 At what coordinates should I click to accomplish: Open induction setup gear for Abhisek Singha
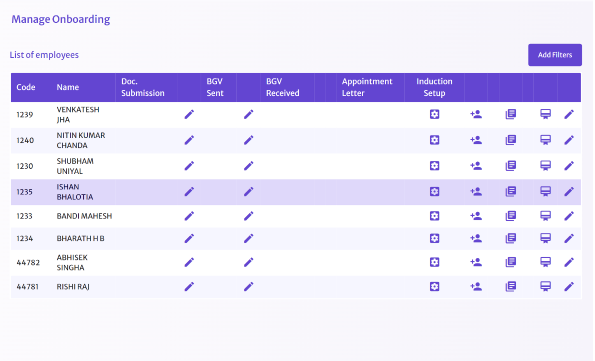pyautogui.click(x=434, y=262)
